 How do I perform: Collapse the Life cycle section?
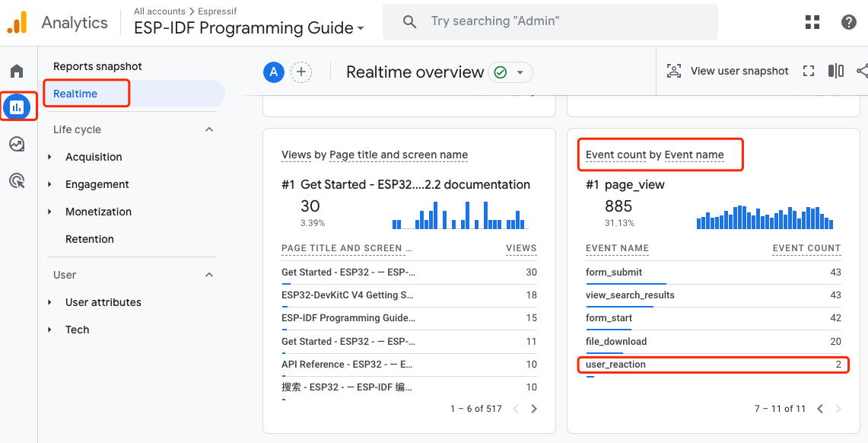click(x=209, y=129)
